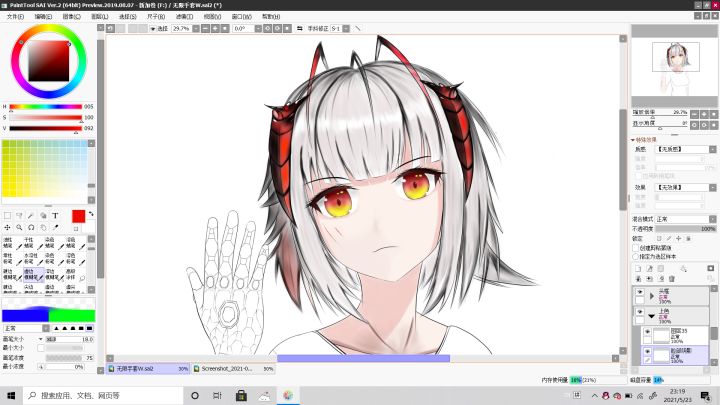Open the 文件(F) menu

pos(15,16)
